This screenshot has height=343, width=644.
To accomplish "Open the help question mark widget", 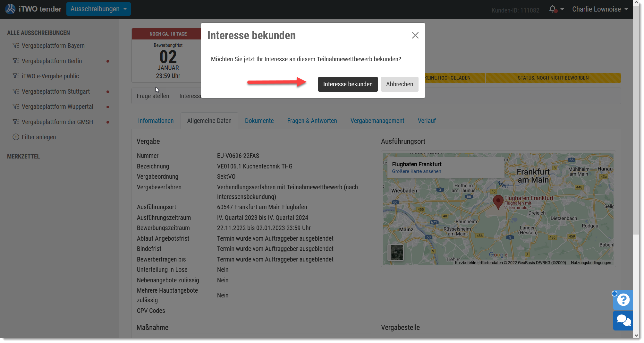I will click(x=623, y=300).
